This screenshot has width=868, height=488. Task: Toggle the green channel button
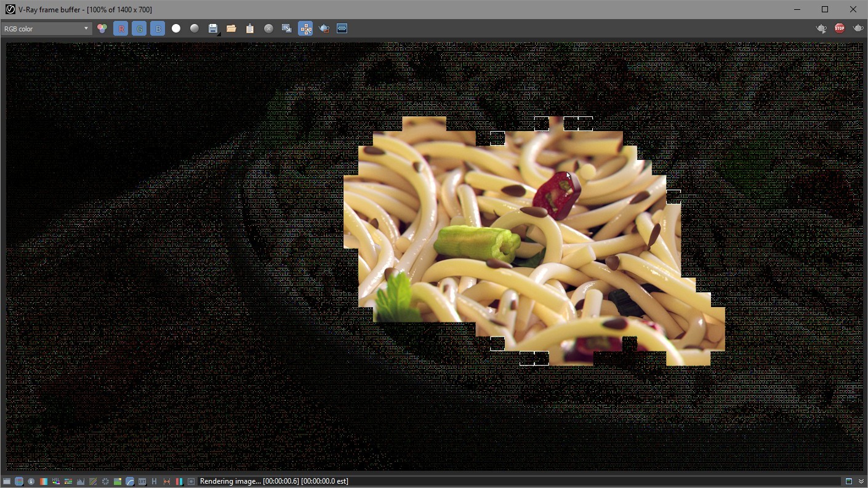click(139, 29)
